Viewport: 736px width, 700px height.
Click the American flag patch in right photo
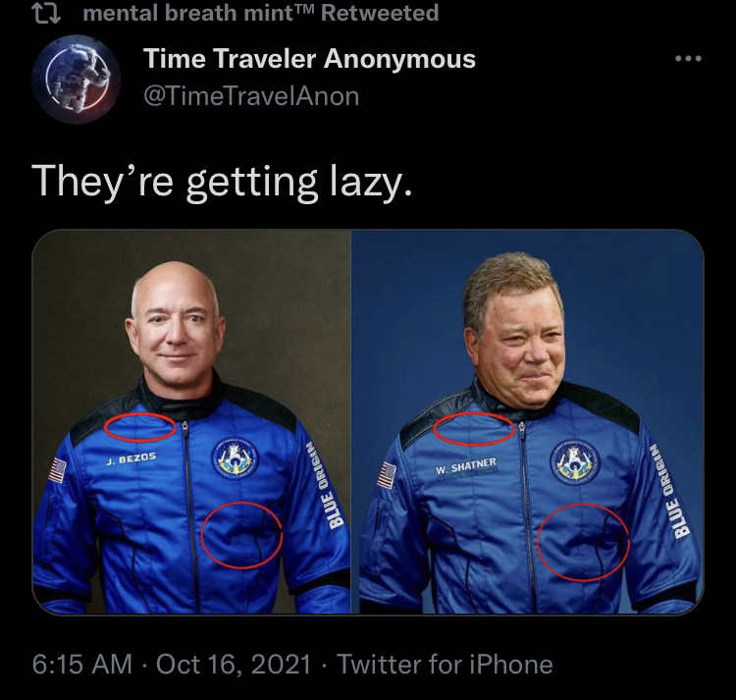click(x=388, y=475)
